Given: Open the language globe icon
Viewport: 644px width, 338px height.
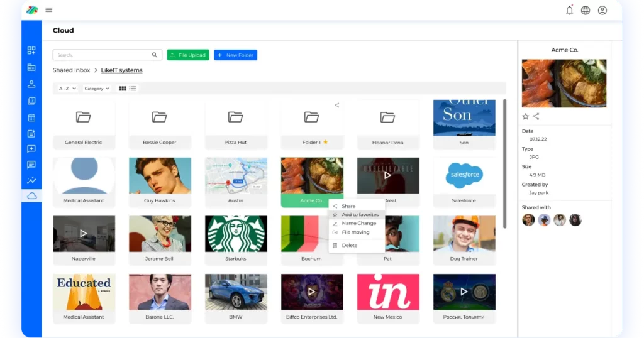Looking at the screenshot, I should coord(586,10).
